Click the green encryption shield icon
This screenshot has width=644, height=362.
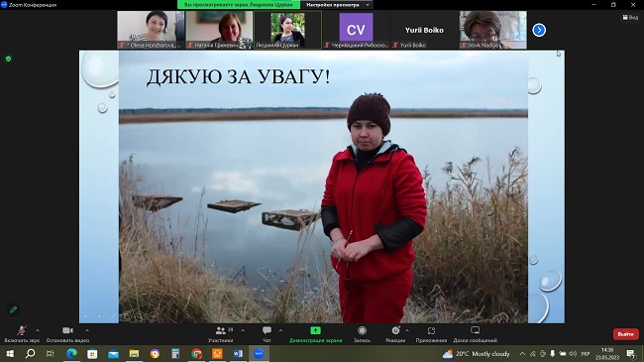coord(8,59)
